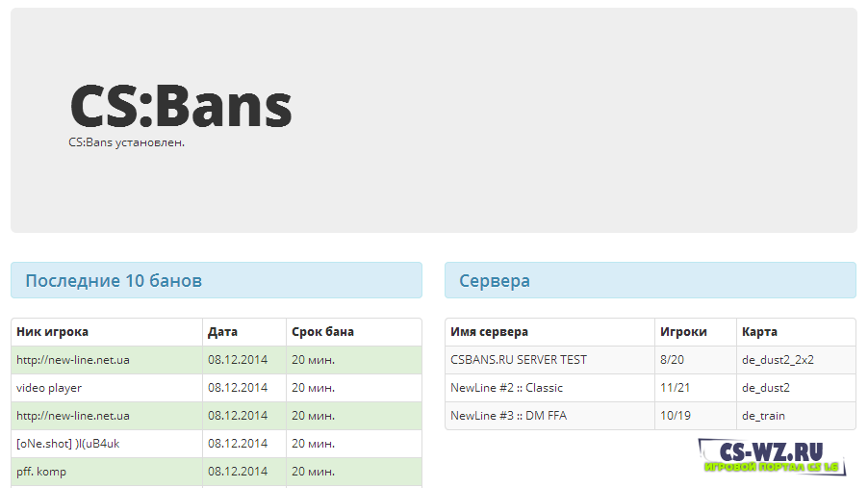Click the '20 мин.' cell of '[oNe.shot] )I(uB4uk' row
The height and width of the screenshot is (488, 868).
pyautogui.click(x=354, y=444)
